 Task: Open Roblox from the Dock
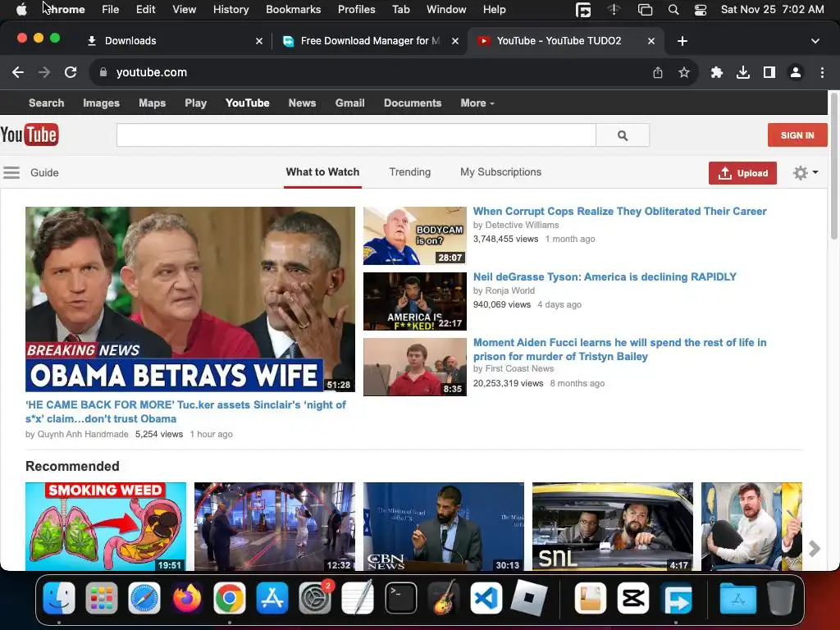(x=529, y=598)
